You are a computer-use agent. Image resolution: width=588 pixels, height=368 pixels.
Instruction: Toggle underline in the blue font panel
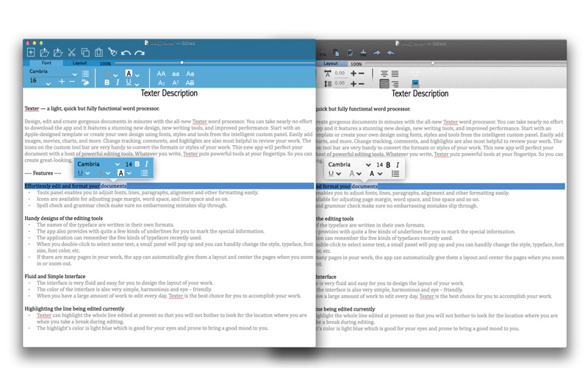pos(129,82)
